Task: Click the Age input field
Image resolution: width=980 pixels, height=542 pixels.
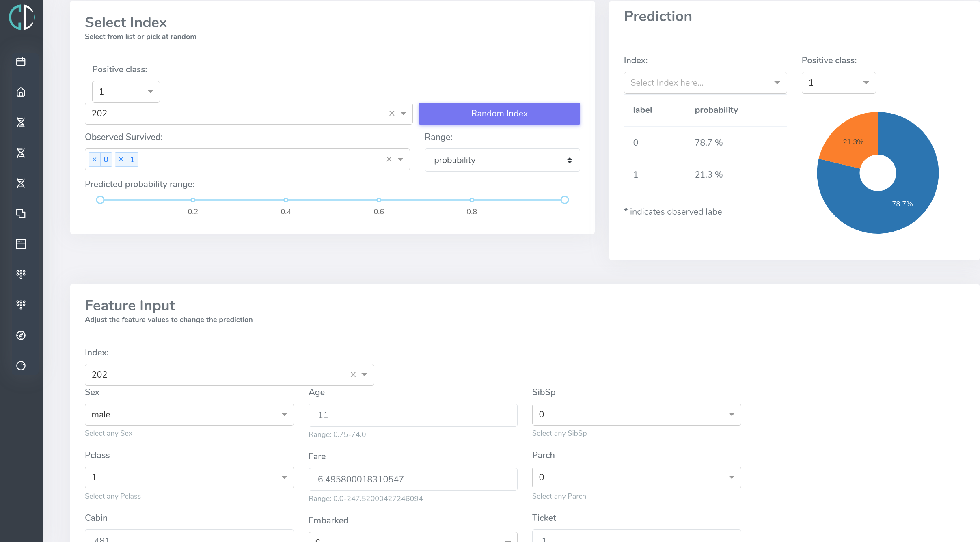Action: tap(412, 415)
